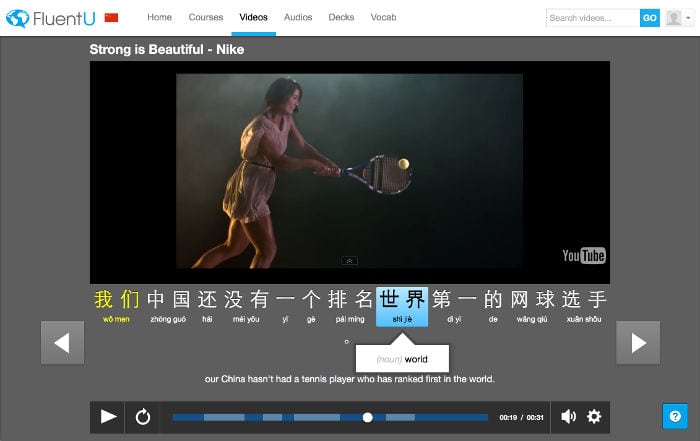Click the 00:19 / 00:31 time display
The width and height of the screenshot is (700, 441).
pyautogui.click(x=521, y=417)
